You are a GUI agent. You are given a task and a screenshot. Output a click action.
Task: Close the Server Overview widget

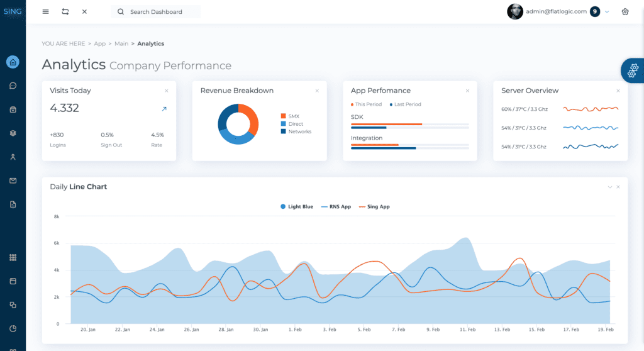click(618, 91)
